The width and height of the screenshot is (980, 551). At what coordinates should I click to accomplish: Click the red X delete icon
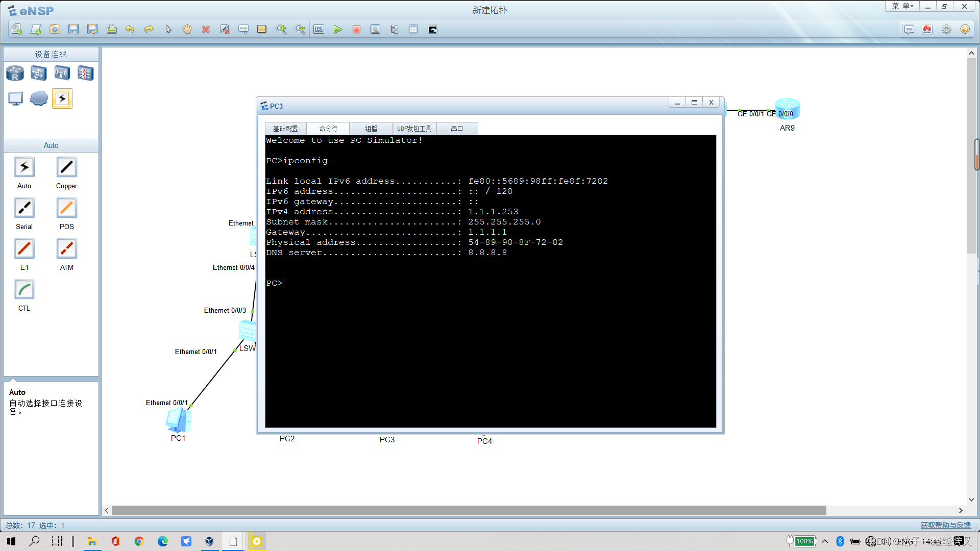coord(206,30)
